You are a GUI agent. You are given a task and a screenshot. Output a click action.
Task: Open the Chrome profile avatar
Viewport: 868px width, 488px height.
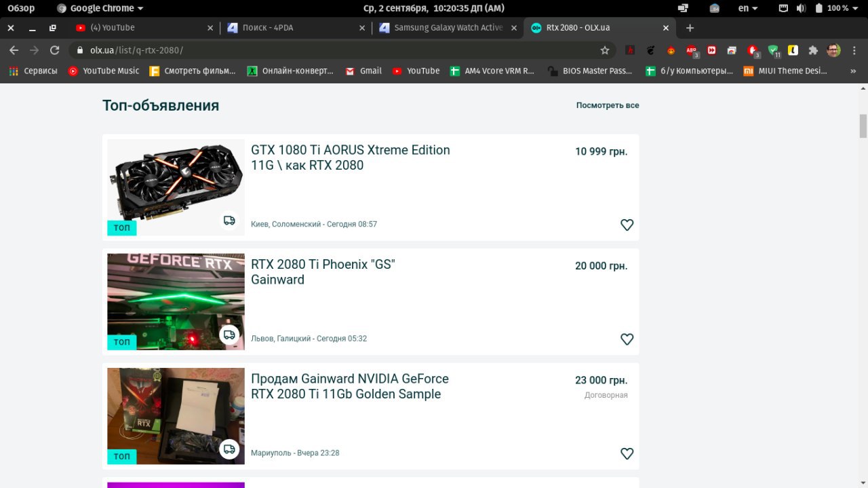pyautogui.click(x=833, y=50)
